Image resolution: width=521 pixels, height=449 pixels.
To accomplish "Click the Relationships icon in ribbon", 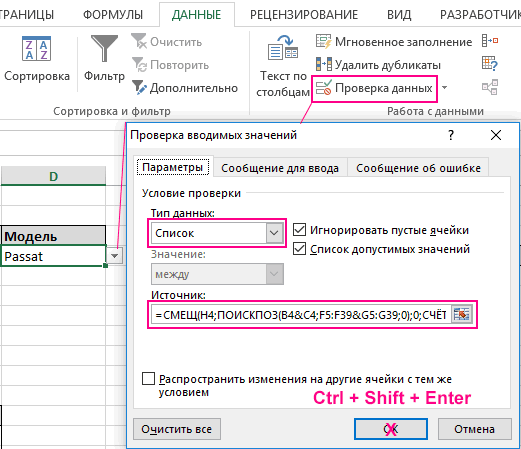I will pyautogui.click(x=490, y=87).
